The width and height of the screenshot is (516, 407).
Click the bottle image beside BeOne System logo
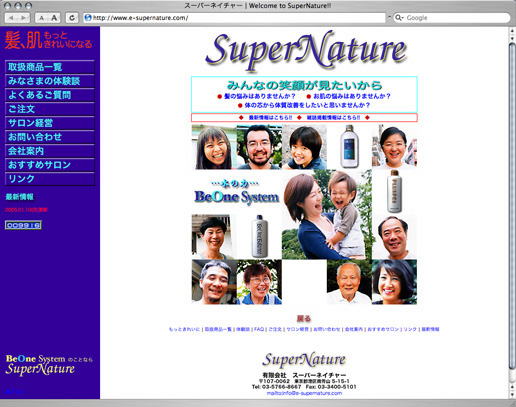pos(259,237)
